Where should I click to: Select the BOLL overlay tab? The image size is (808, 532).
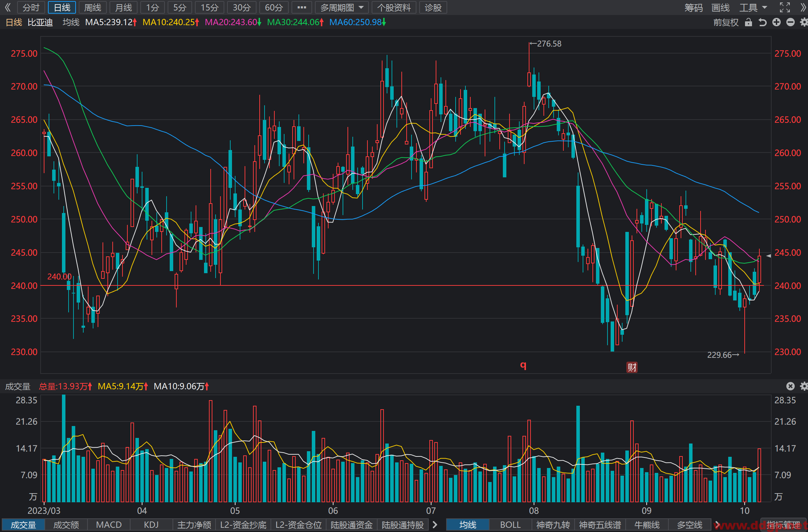pos(510,525)
